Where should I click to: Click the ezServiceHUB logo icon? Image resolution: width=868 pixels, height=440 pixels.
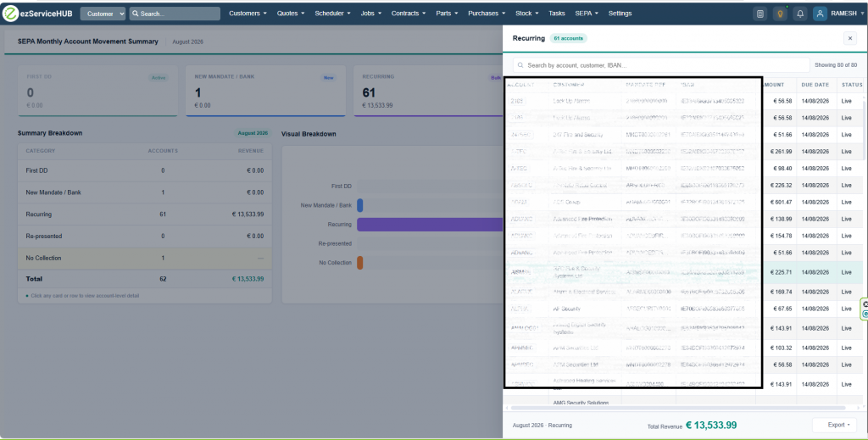click(10, 14)
